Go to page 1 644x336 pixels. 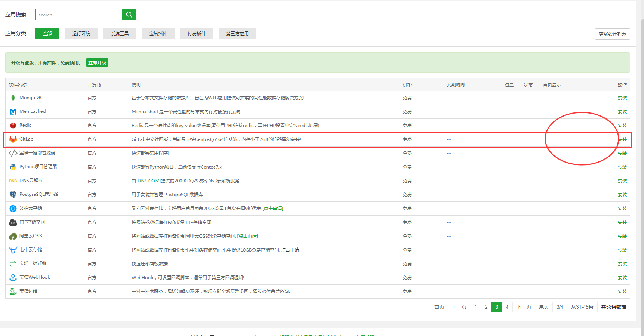(476, 307)
